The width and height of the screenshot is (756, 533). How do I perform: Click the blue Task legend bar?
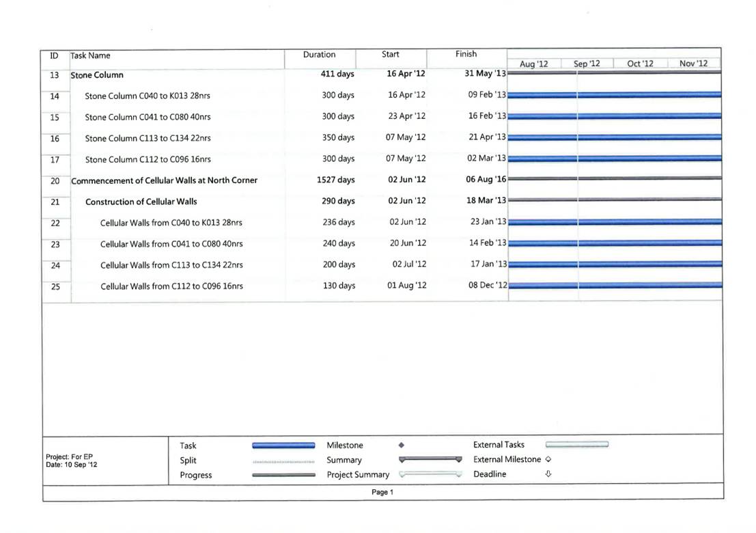pyautogui.click(x=283, y=446)
